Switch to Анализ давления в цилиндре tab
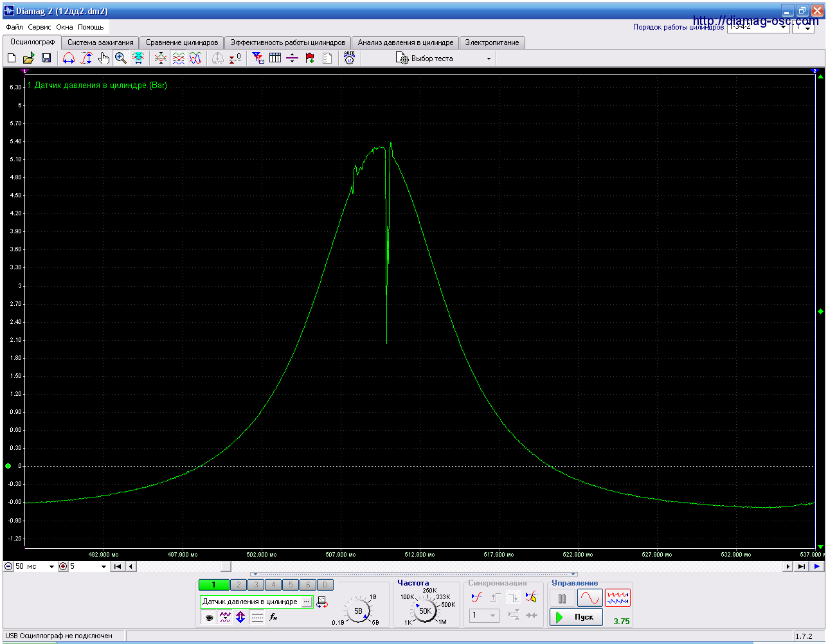828x644 pixels. 406,42
